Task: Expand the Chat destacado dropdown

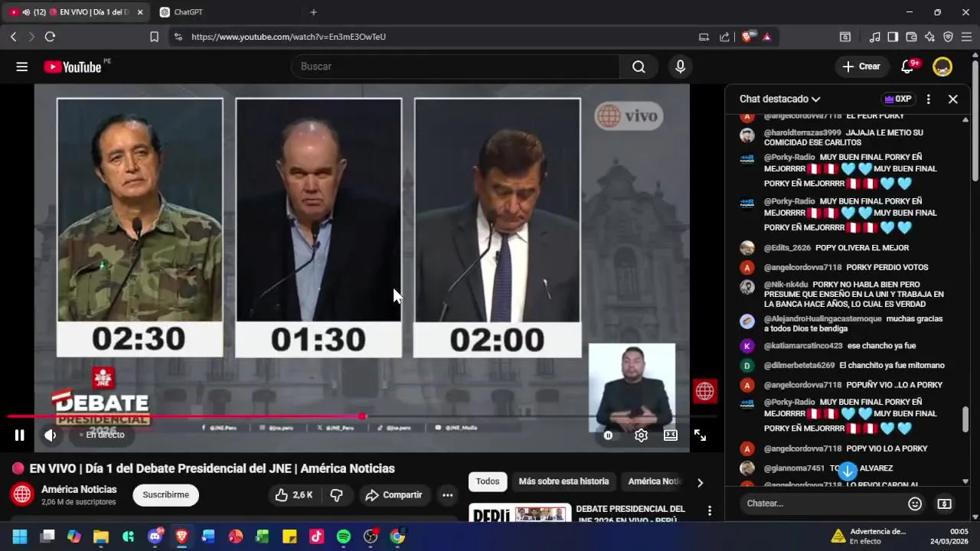Action: point(779,99)
